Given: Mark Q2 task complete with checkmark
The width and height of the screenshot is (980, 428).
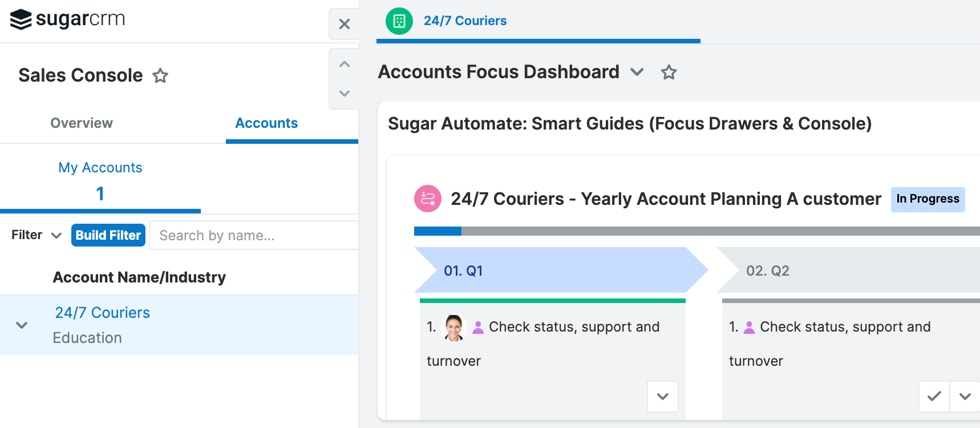Looking at the screenshot, I should [934, 396].
